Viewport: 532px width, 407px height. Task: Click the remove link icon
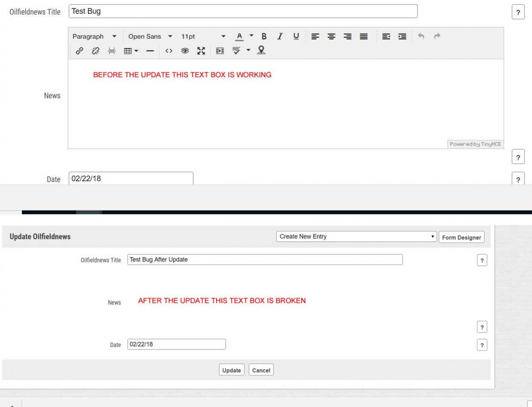click(96, 51)
